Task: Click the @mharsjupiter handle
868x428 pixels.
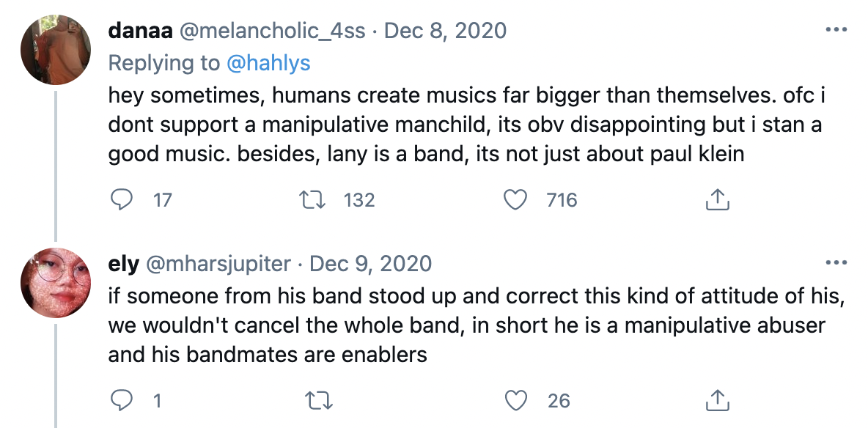Action: point(219,262)
